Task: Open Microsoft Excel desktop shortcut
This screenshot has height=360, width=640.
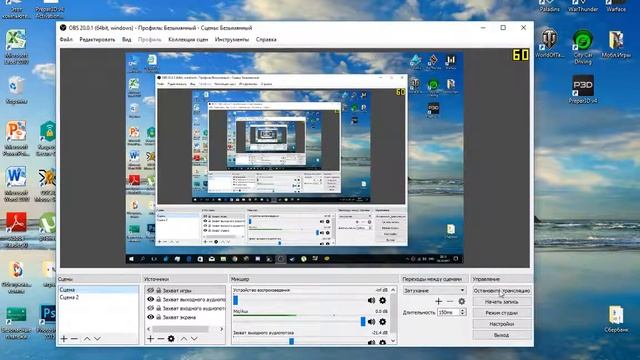Action: [x=16, y=47]
